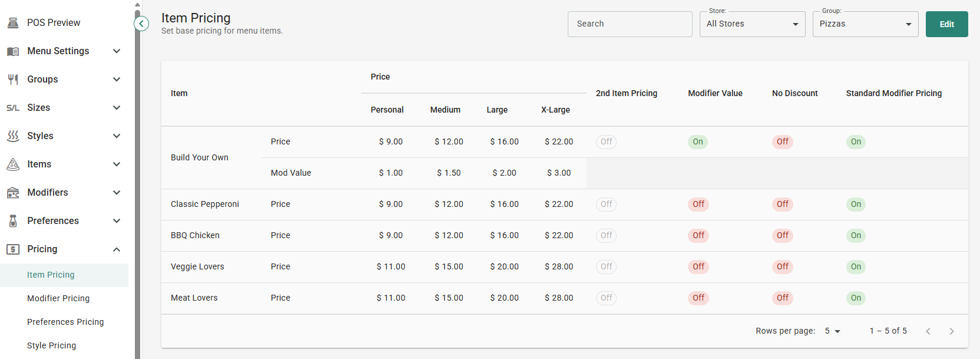Click the Groups fork and knife icon
The height and width of the screenshot is (359, 980).
(x=13, y=80)
